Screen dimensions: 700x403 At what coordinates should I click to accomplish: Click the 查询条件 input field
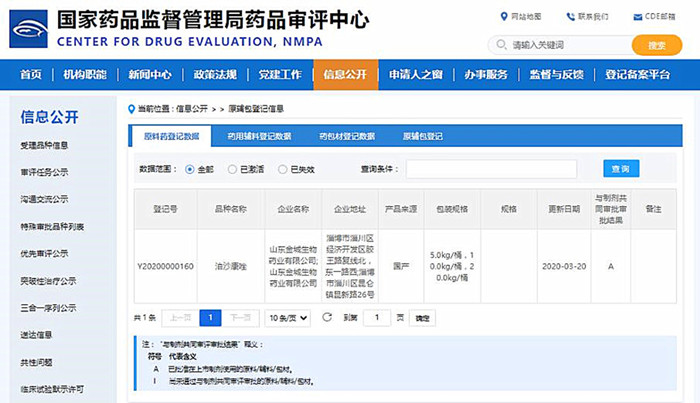[x=490, y=169]
